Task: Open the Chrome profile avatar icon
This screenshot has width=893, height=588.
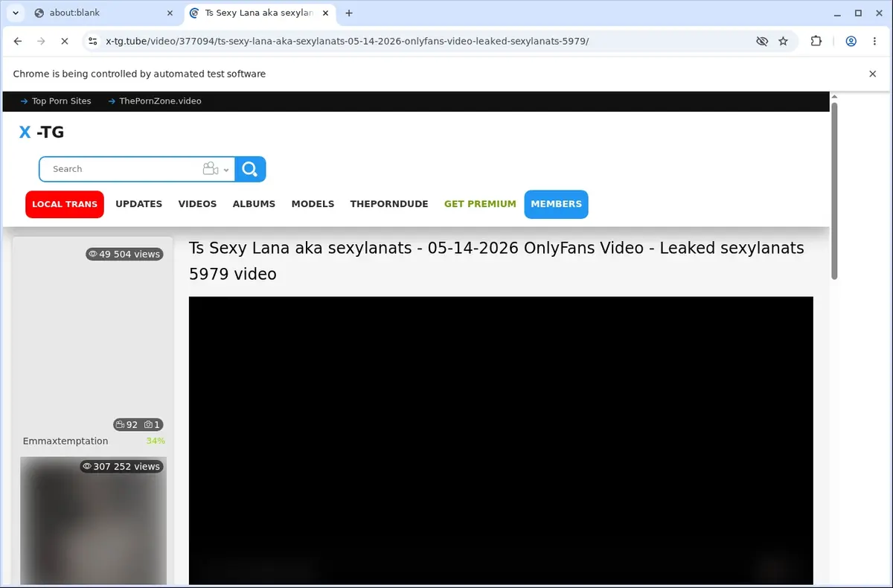Action: click(851, 42)
